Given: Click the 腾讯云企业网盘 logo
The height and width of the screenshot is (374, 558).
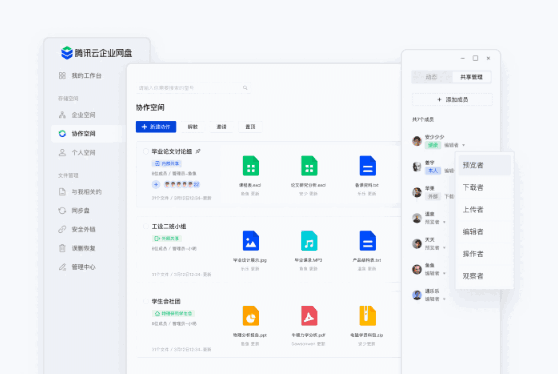Looking at the screenshot, I should pyautogui.click(x=96, y=53).
